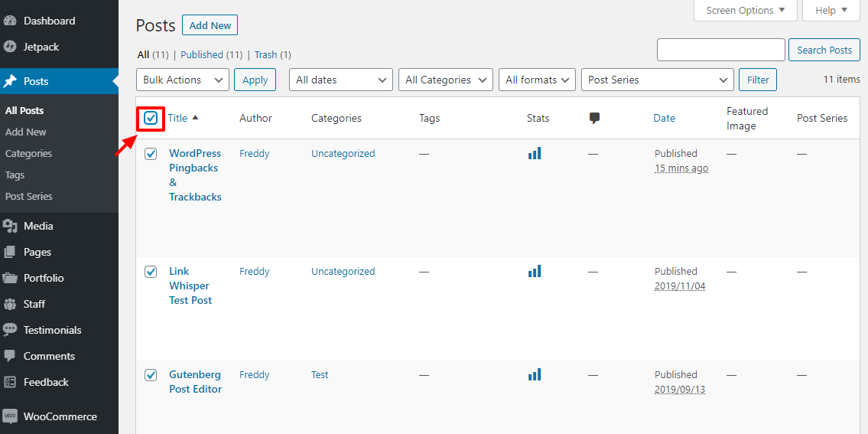Viewport: 868px width, 434px height.
Task: Open the Bulk Actions dropdown
Action: (182, 80)
